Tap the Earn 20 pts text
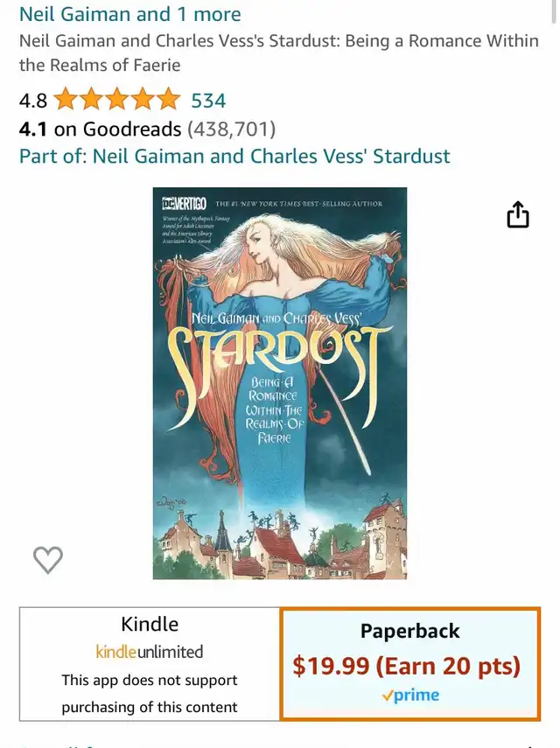The image size is (560, 748). click(448, 666)
